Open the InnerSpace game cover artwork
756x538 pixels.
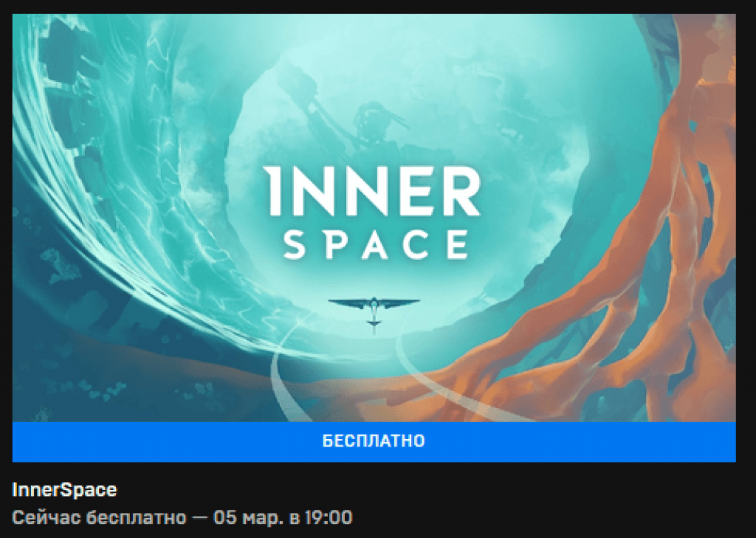(x=374, y=218)
